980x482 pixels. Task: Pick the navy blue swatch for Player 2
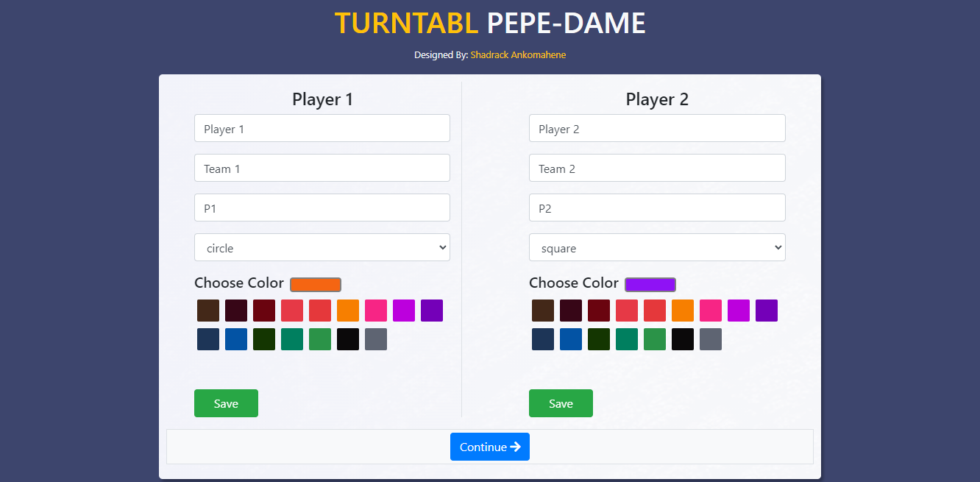pos(543,339)
